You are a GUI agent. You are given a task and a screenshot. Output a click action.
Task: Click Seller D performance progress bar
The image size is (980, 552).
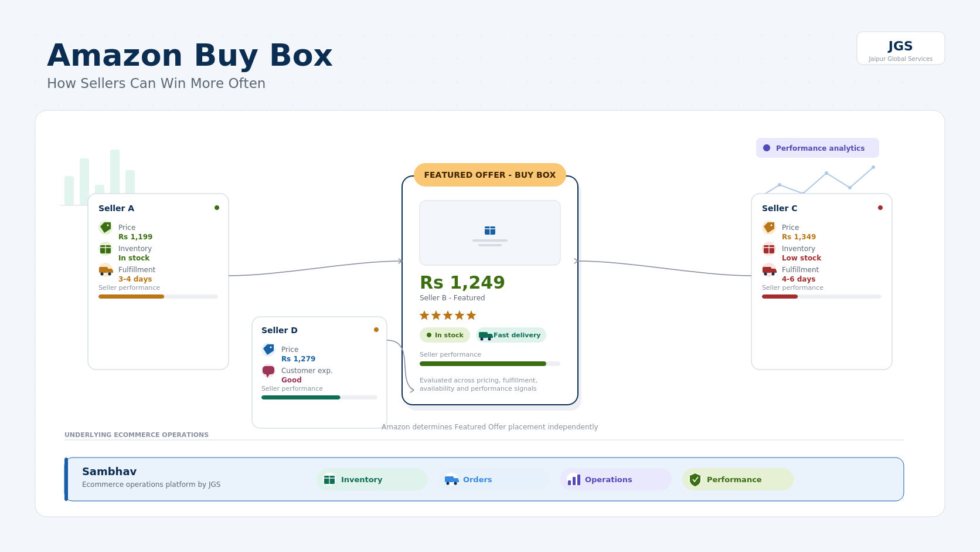(319, 398)
